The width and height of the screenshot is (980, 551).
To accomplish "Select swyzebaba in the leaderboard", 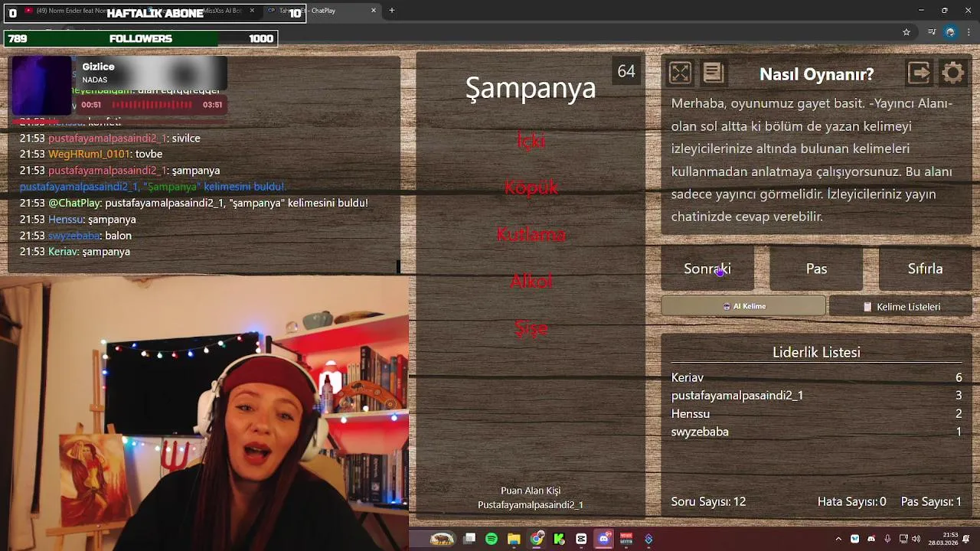I will point(816,432).
